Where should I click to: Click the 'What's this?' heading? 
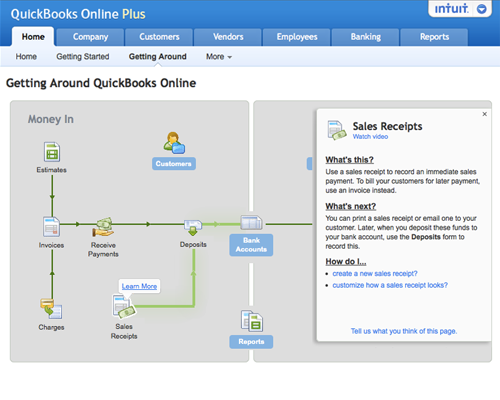(x=349, y=160)
